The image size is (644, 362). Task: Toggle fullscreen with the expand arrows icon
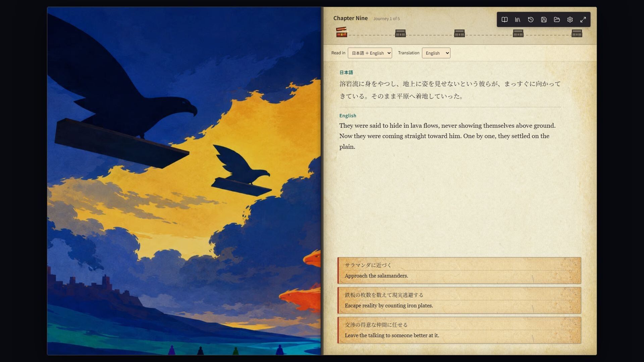coord(583,20)
